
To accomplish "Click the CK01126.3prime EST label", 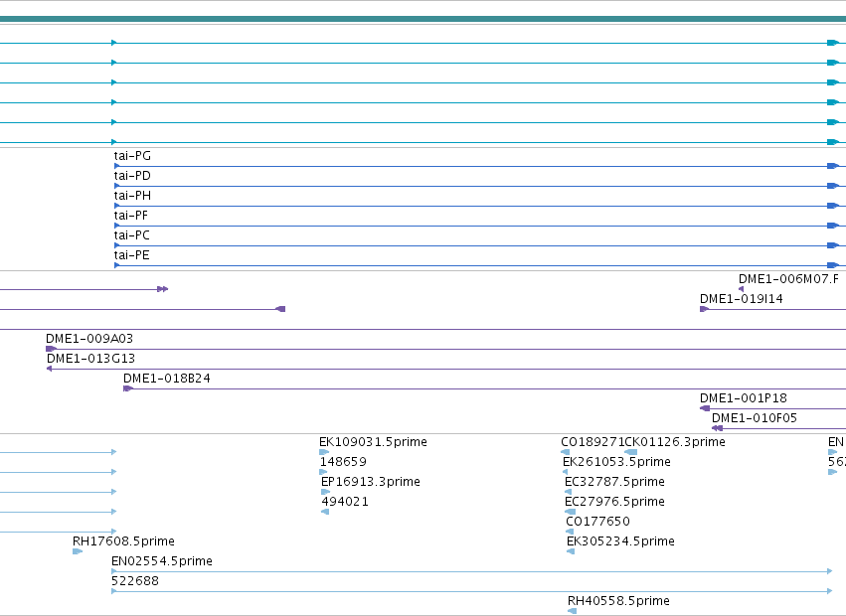I will pyautogui.click(x=674, y=442).
